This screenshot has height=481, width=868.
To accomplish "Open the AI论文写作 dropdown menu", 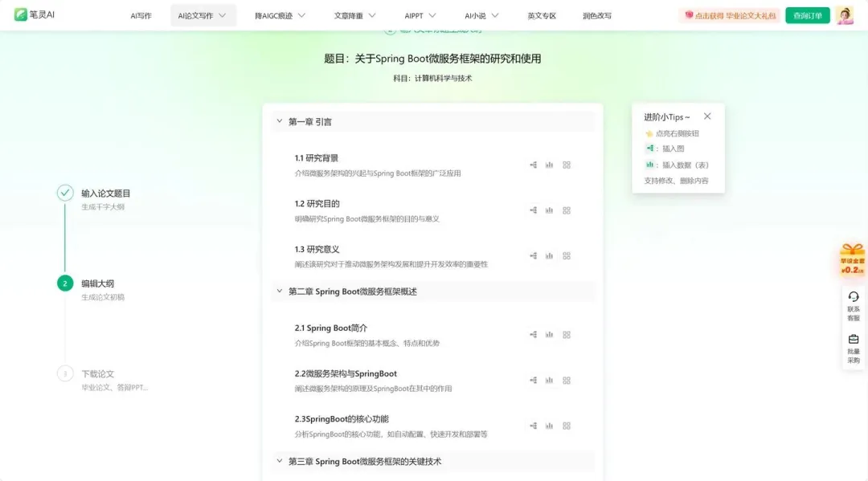I will click(203, 15).
